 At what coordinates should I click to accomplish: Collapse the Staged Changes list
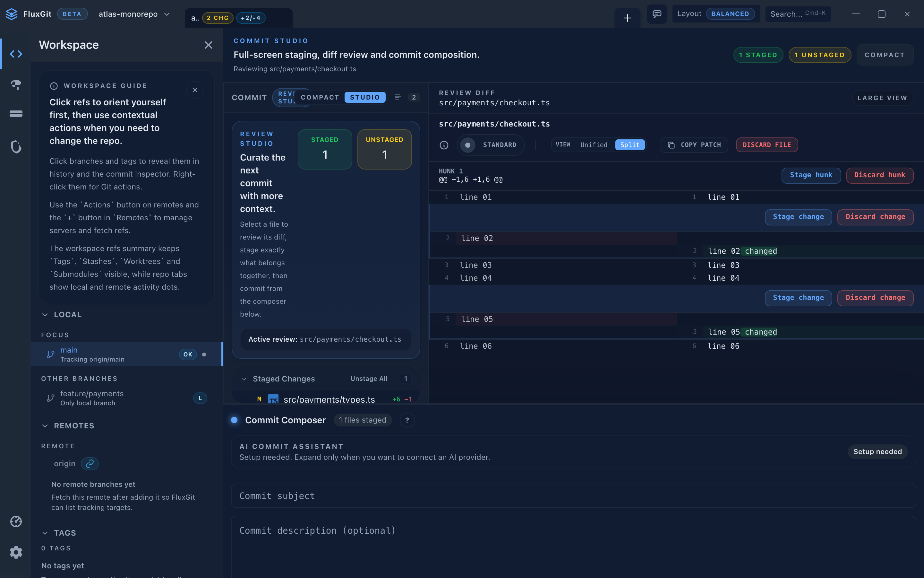244,379
